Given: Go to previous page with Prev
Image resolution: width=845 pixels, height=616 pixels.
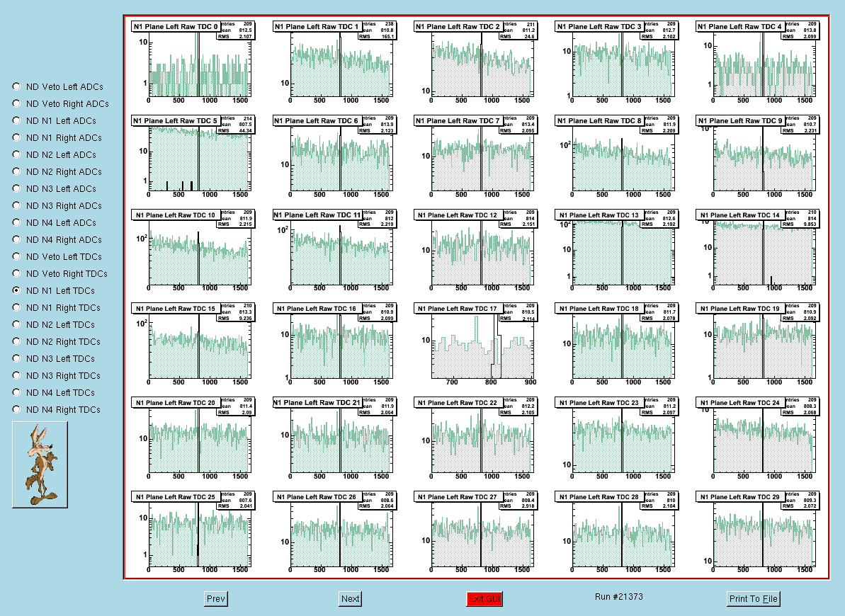Looking at the screenshot, I should tap(216, 599).
